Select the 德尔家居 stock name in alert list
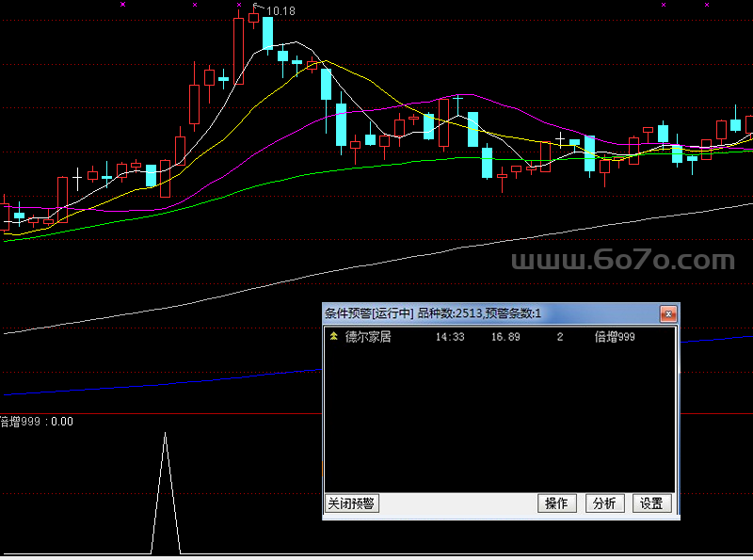 [367, 337]
